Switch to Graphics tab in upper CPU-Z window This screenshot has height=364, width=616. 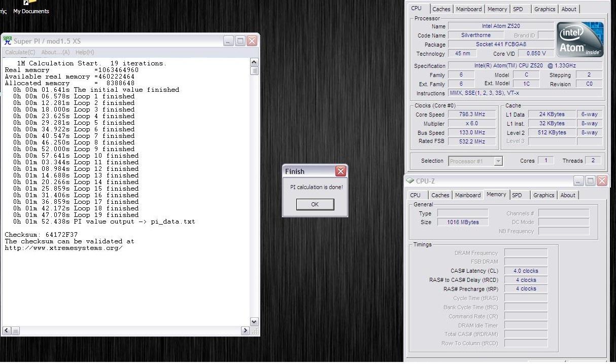coord(544,9)
